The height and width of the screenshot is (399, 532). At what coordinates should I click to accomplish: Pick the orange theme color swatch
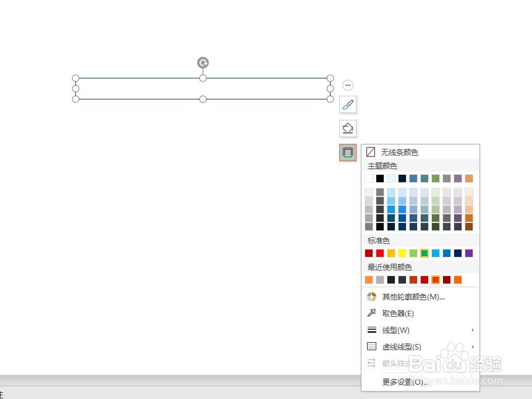tap(469, 178)
